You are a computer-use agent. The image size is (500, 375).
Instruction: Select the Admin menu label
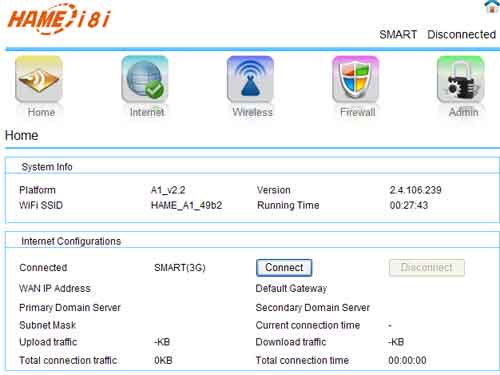point(463,112)
